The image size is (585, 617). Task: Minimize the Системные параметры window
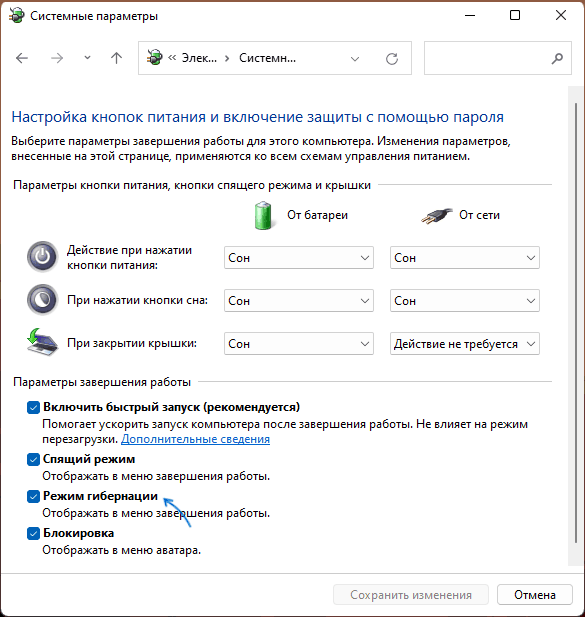click(470, 16)
